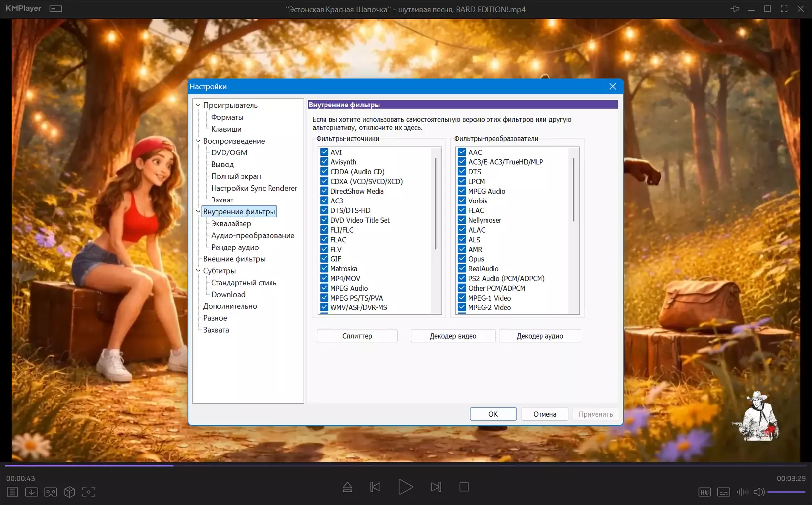Collapse the Проигрыватель tree node
Viewport: 812px width, 505px height.
(198, 105)
